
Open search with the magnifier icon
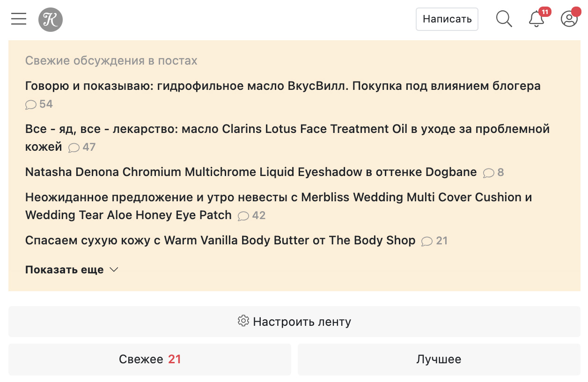point(504,19)
